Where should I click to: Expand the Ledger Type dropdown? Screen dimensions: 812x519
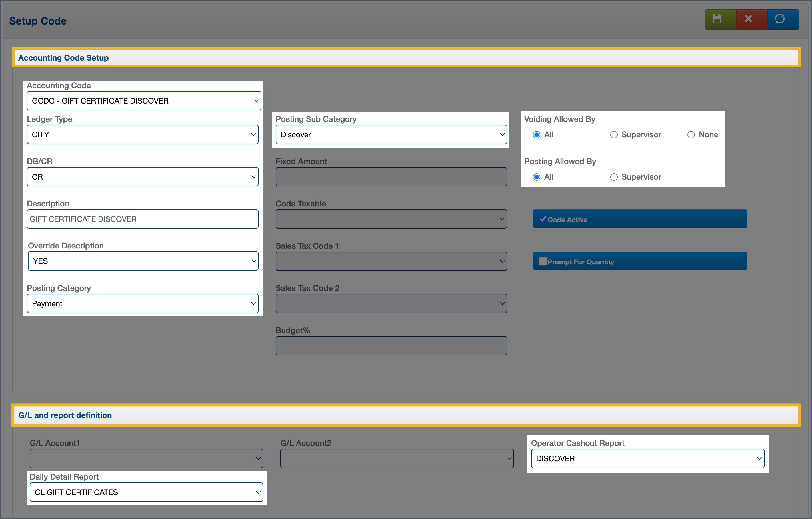(x=143, y=134)
